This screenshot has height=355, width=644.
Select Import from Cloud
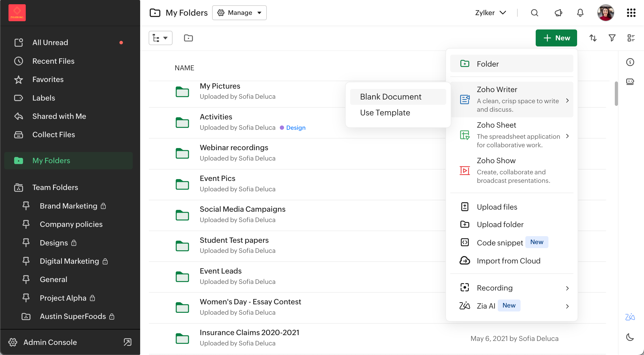tap(512, 261)
